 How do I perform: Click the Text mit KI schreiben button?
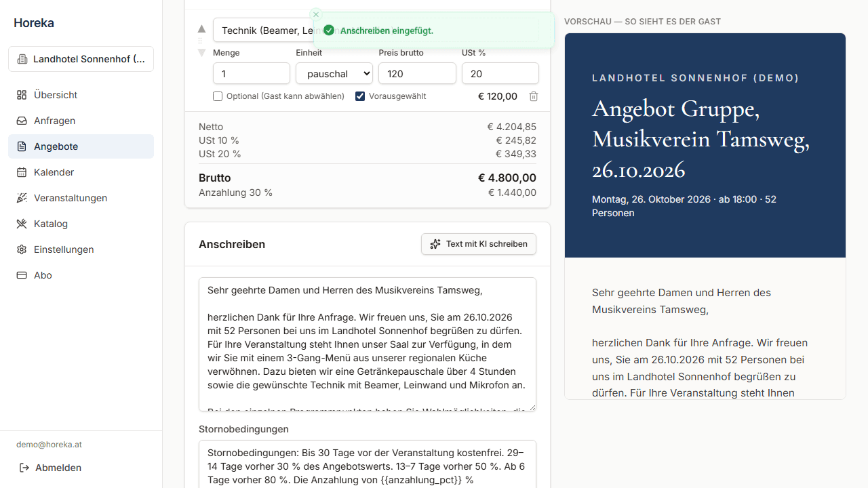pos(479,244)
